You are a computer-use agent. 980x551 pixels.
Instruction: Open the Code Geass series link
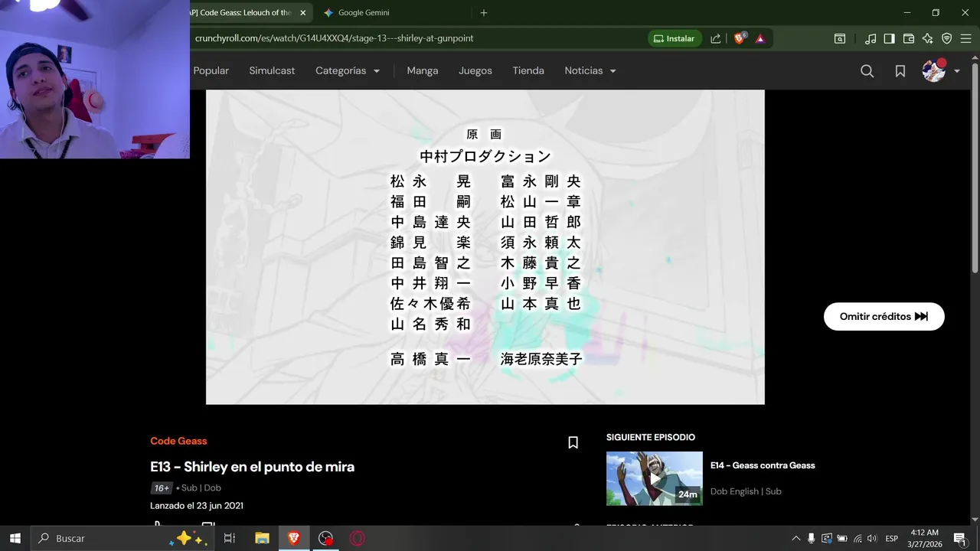point(178,441)
